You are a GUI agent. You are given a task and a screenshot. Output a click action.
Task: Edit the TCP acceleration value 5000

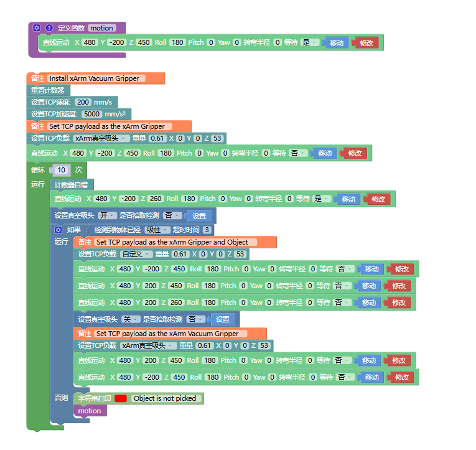91,114
